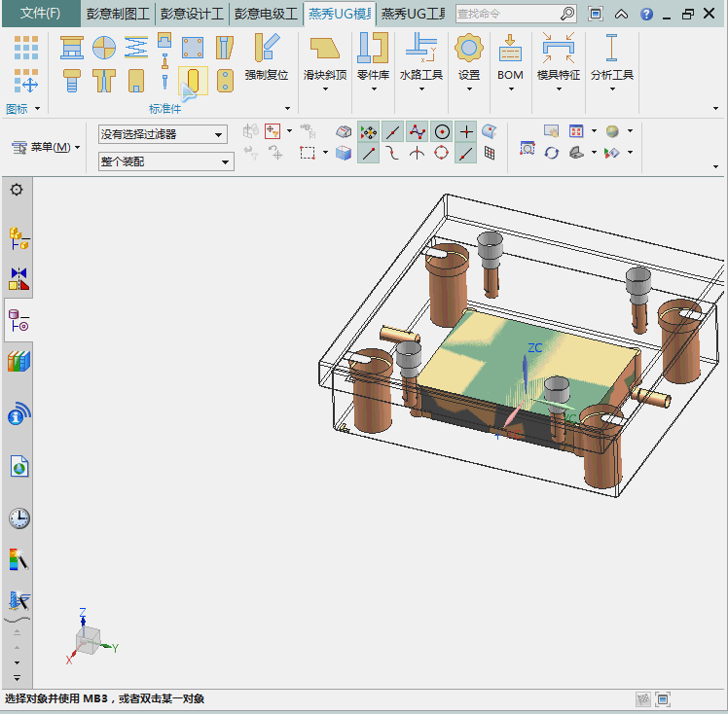The width and height of the screenshot is (728, 714).
Task: Toggle the enable snap points button
Action: point(369,131)
